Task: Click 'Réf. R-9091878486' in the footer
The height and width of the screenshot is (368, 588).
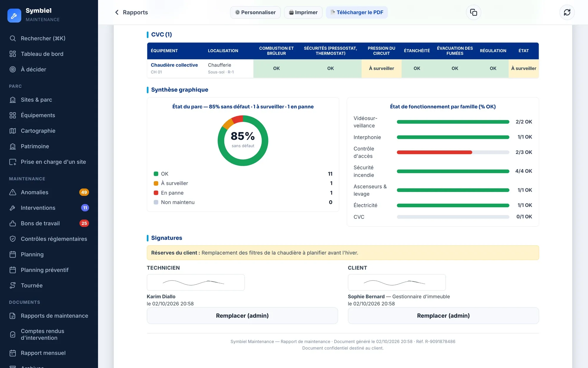Action: [x=436, y=342]
